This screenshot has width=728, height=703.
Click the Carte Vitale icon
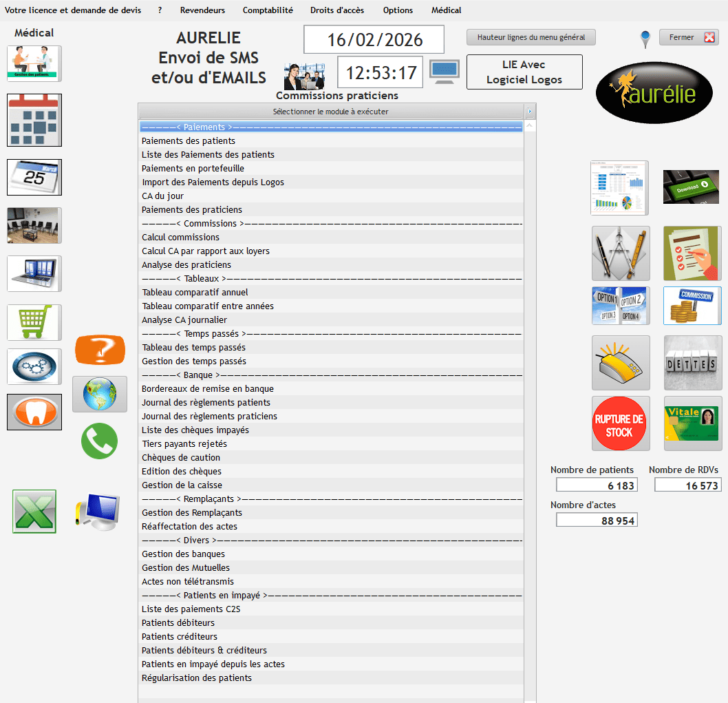[x=692, y=423]
